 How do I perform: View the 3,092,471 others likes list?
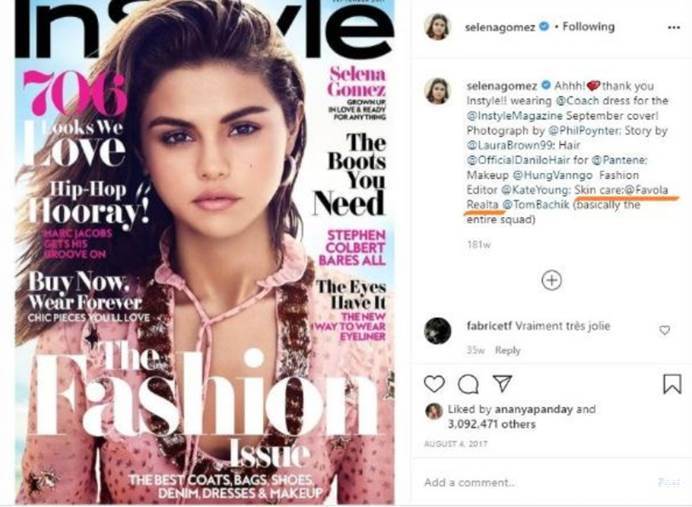pyautogui.click(x=492, y=424)
